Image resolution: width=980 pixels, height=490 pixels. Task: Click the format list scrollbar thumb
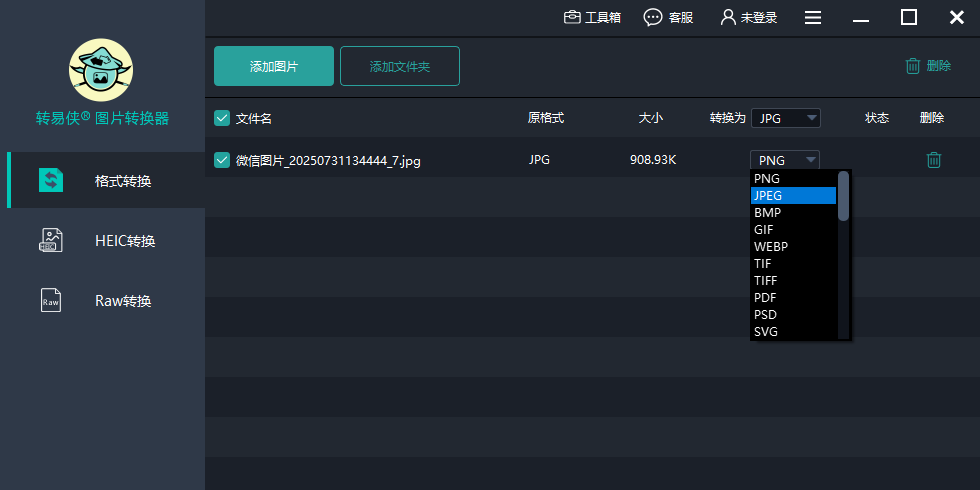click(843, 195)
